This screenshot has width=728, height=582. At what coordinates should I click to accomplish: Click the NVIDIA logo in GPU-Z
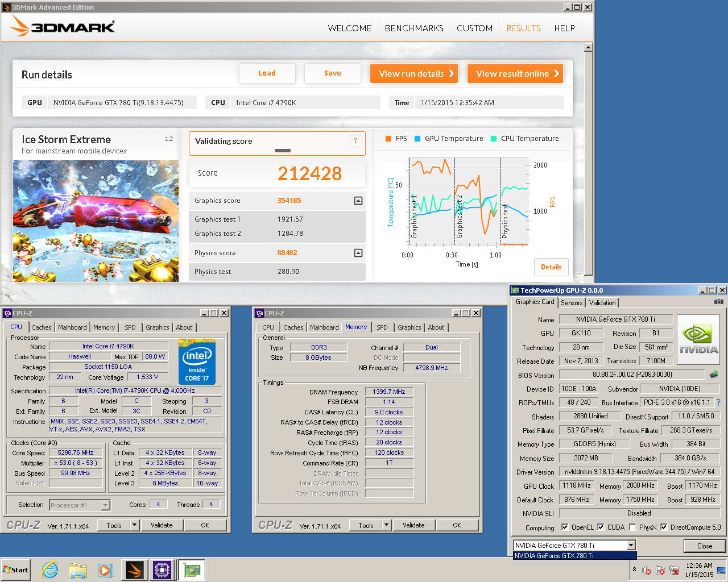pos(698,339)
